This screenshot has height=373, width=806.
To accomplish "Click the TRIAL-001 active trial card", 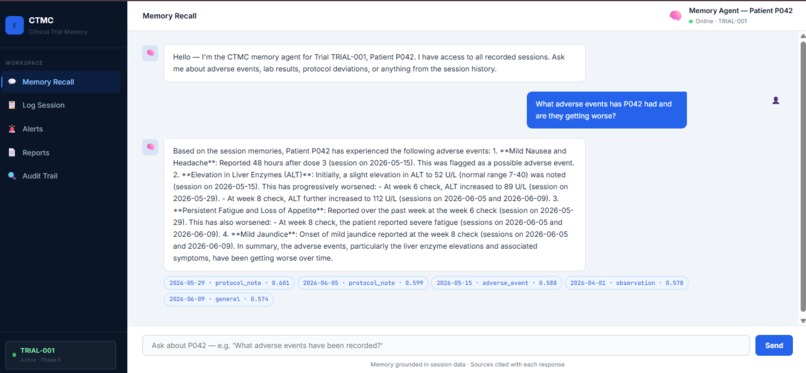I will pos(60,355).
